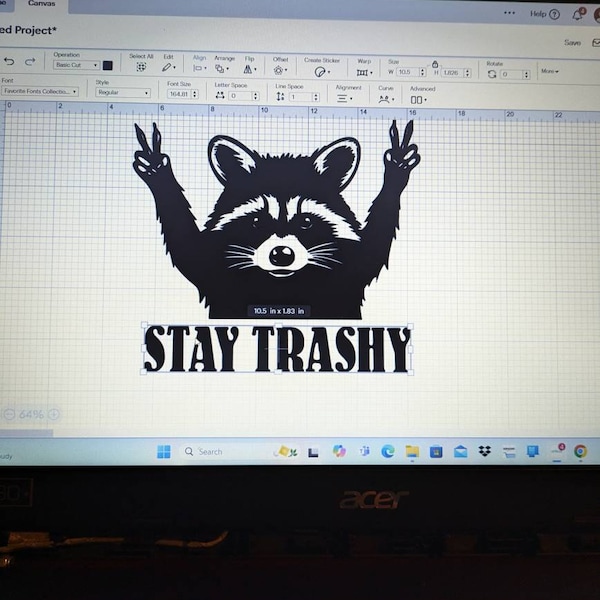Open the text Alignment icon
The image size is (600, 600).
pyautogui.click(x=342, y=98)
